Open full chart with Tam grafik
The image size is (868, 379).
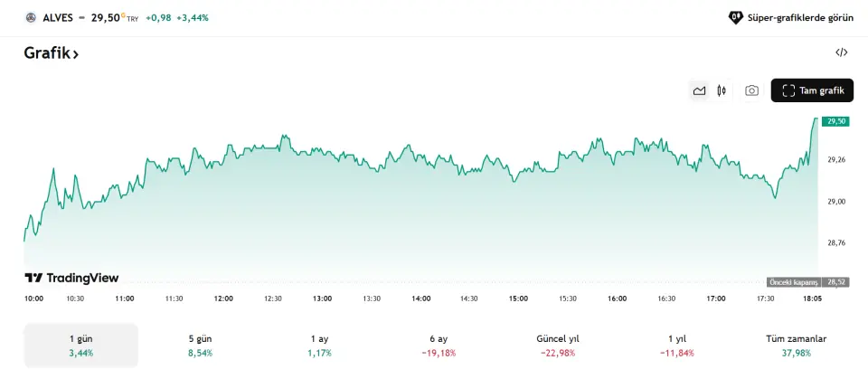tap(812, 90)
